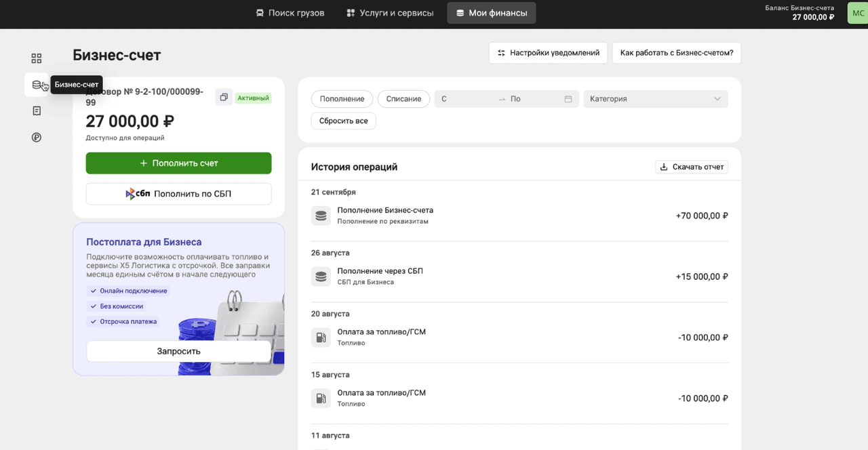Click the Бизнес-счет coins icon in the sidebar
Image resolution: width=868 pixels, height=450 pixels.
(x=37, y=85)
